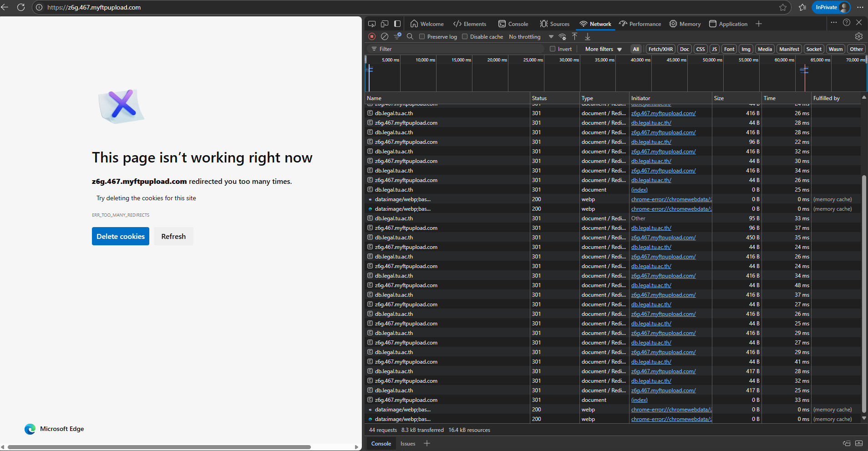Export HAR file with down arrow icon

(x=588, y=36)
